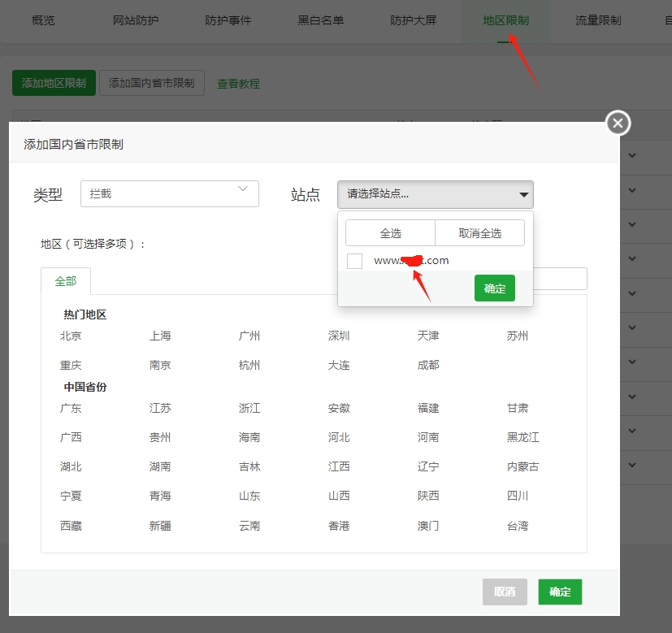This screenshot has width=672, height=633.
Task: Click 全选 in site dropdown
Action: [x=390, y=233]
